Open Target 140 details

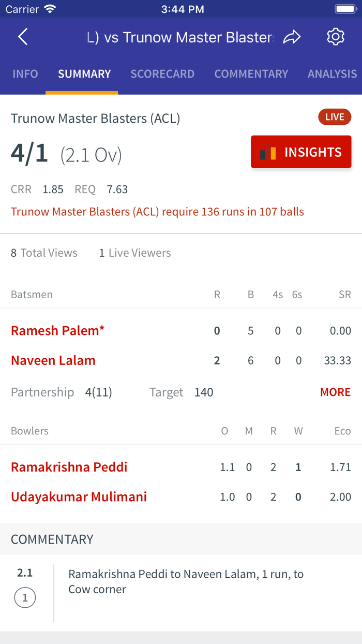[x=183, y=392]
